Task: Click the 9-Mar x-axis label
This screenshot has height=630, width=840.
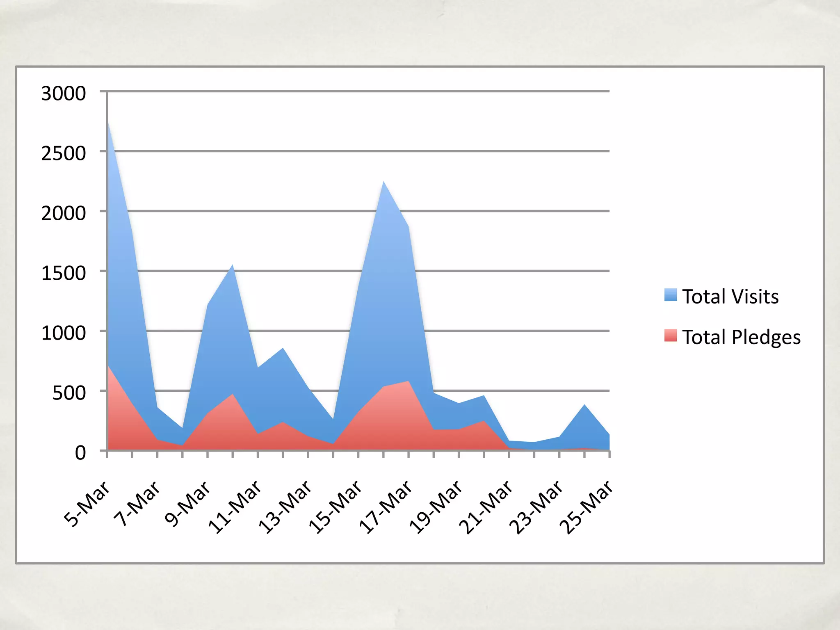Action: [187, 504]
